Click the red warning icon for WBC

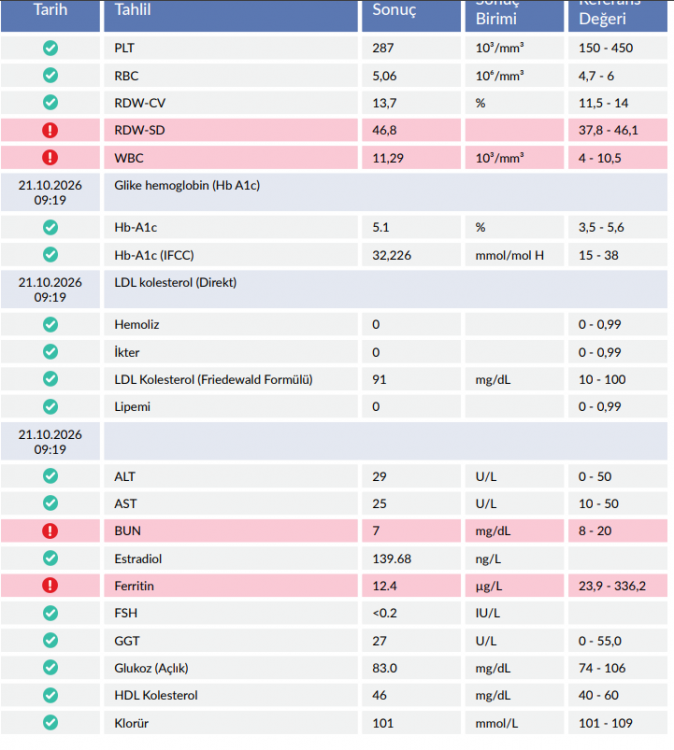(50, 157)
